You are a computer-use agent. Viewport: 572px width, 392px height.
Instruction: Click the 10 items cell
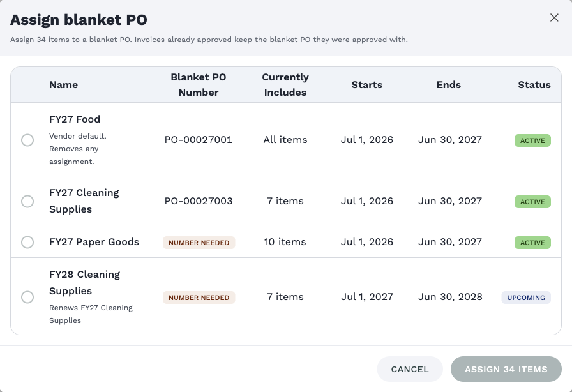pos(285,242)
